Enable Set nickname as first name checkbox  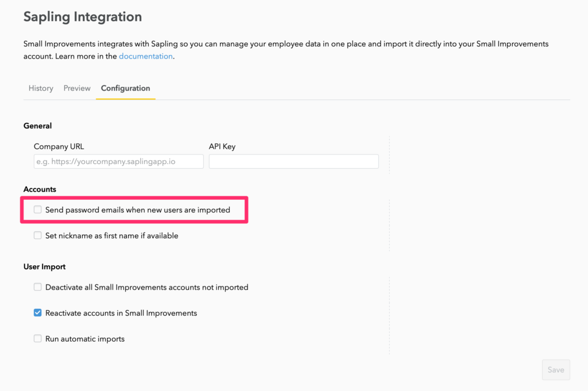37,235
